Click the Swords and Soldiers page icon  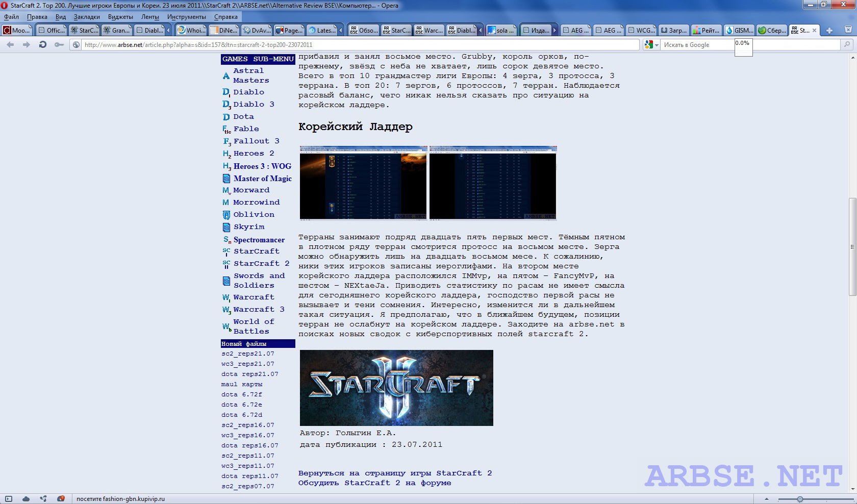226,281
